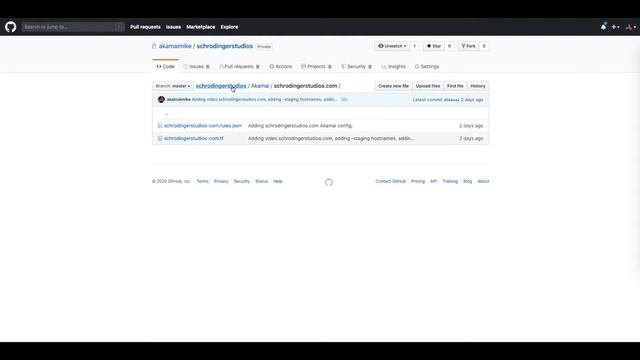Screen dimensions: 640x360
Task: Focus the Search or jump to field
Action: pos(73,27)
